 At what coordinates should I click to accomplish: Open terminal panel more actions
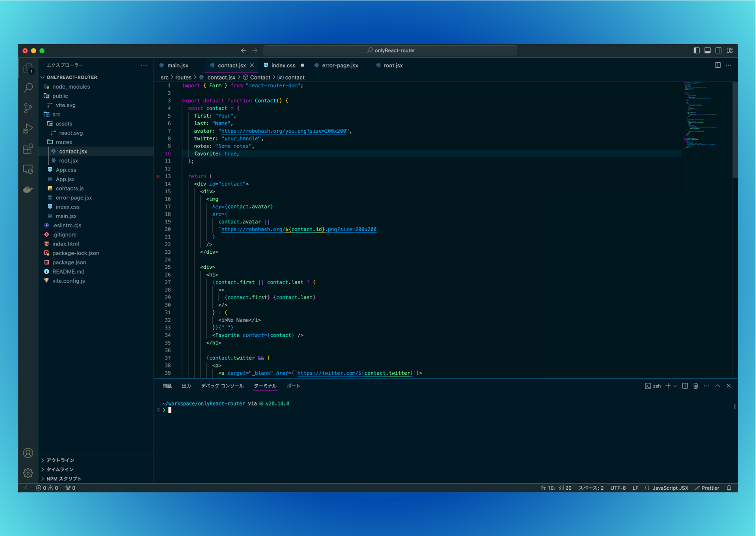point(707,386)
